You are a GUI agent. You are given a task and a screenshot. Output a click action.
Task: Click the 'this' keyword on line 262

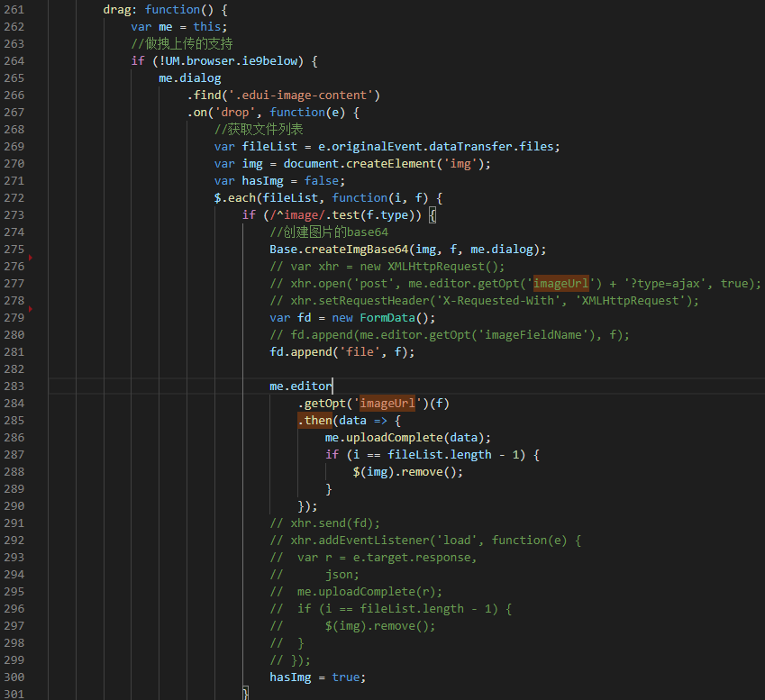206,27
